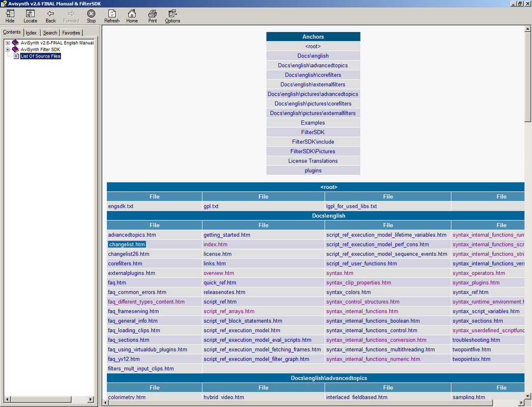
Task: Open syntax_operators.htm link
Action: tap(479, 273)
